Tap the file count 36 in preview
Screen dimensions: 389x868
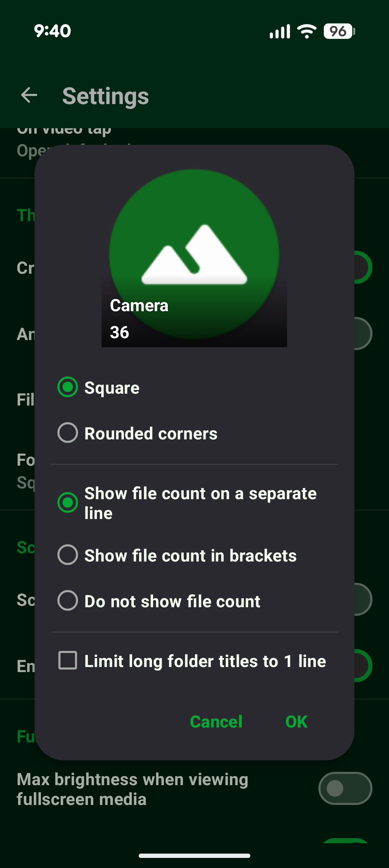click(119, 332)
